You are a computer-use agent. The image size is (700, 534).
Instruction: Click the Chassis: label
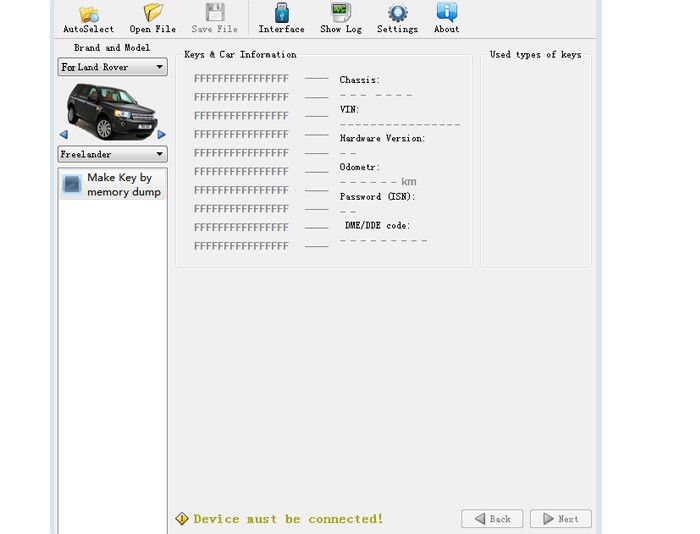(x=359, y=80)
